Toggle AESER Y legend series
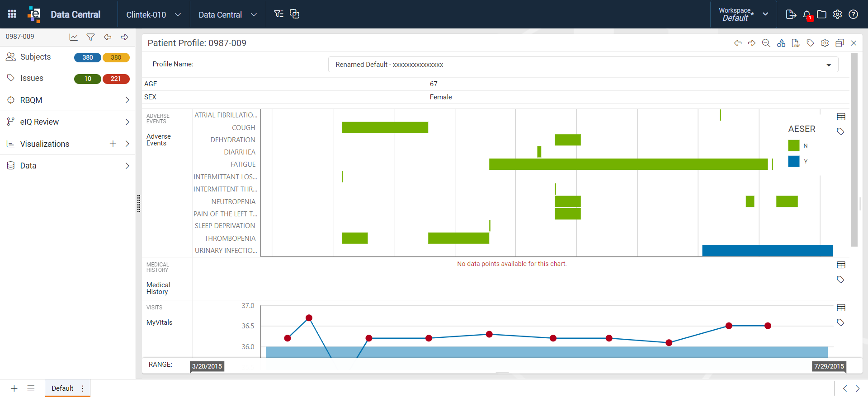The width and height of the screenshot is (868, 397). (794, 161)
